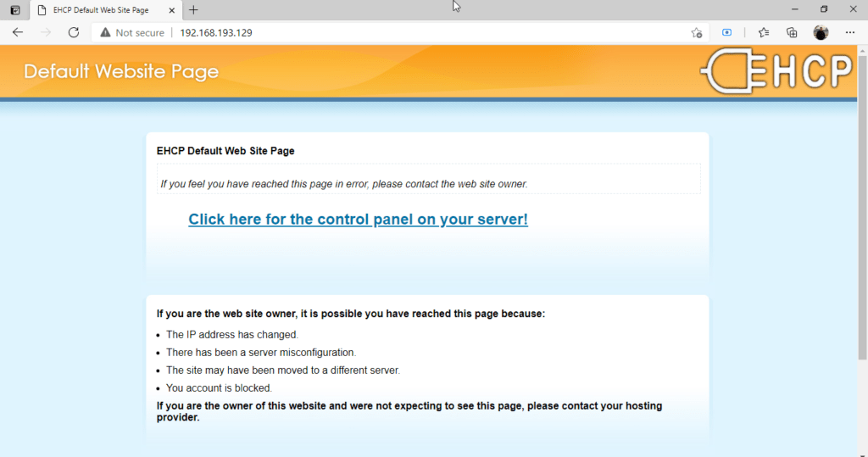Click 'There has been a server misconfiguration.' text
Viewport: 868px width, 457px height.
[261, 353]
